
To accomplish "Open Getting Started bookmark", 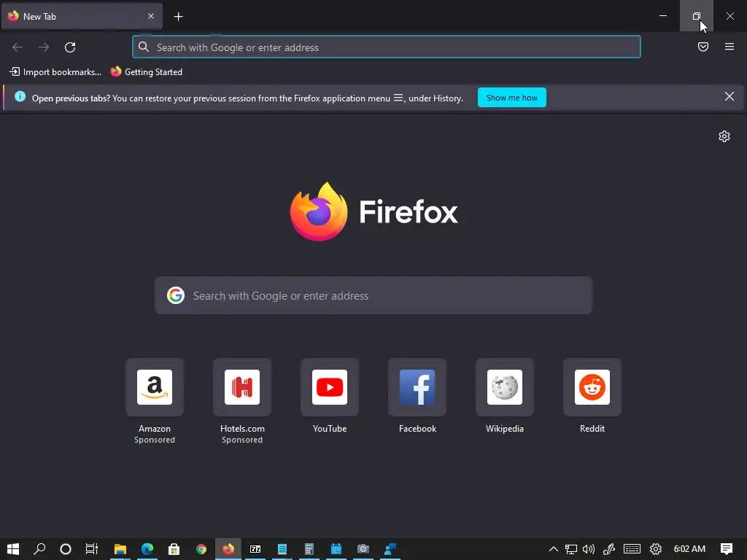I will pyautogui.click(x=146, y=72).
